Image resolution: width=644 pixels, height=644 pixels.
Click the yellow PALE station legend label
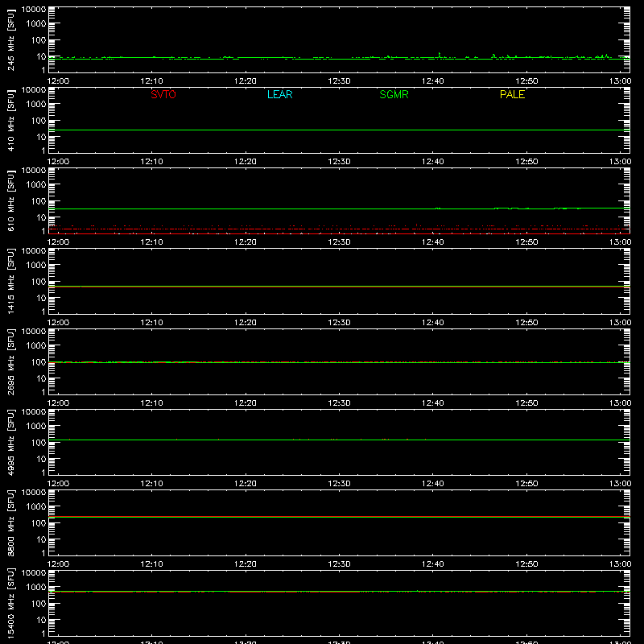pos(512,94)
